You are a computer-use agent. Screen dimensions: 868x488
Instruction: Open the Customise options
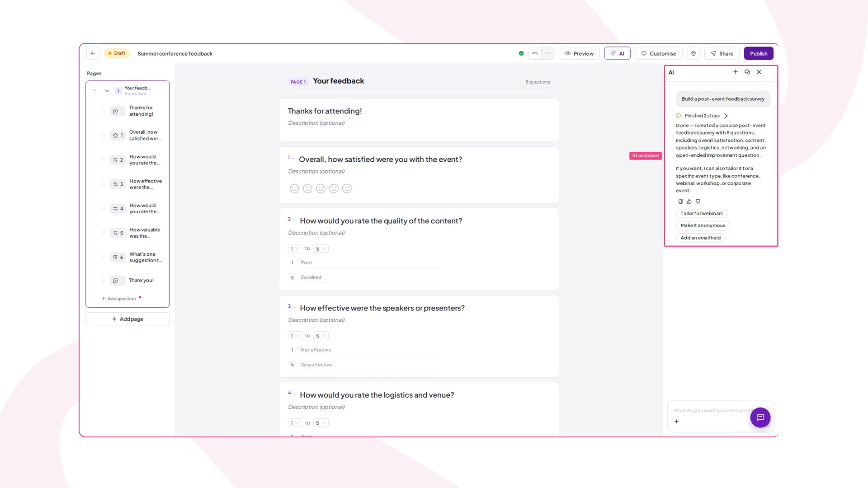[658, 53]
